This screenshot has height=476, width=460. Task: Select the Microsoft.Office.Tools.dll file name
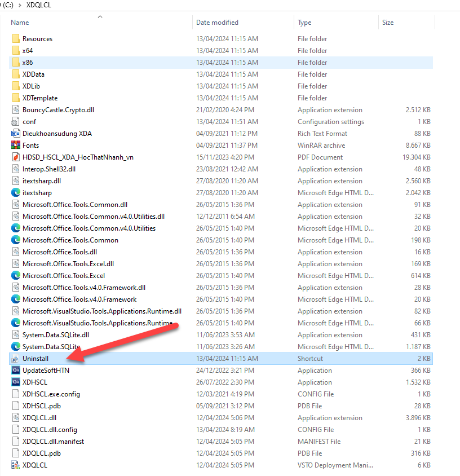60,252
